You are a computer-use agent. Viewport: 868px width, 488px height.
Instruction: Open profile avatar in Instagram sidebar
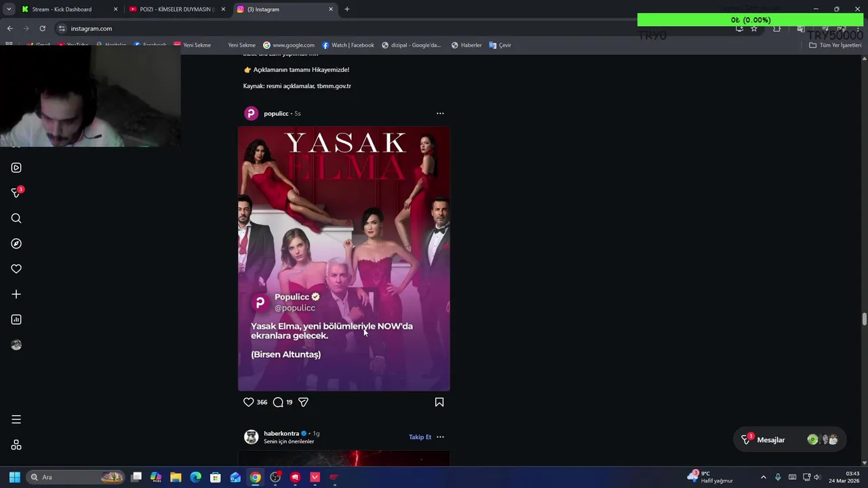(16, 345)
